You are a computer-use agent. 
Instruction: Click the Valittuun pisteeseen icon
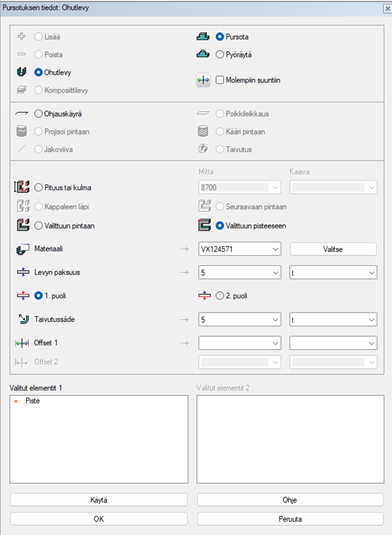[x=204, y=226]
